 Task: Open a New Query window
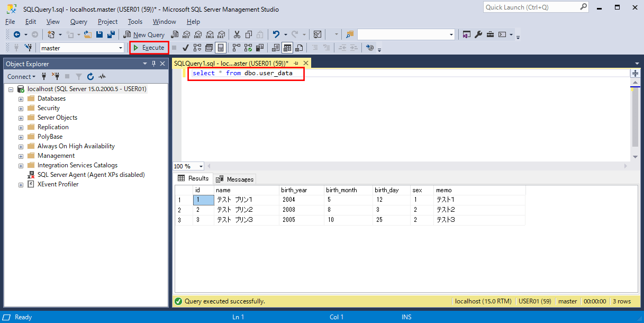coord(144,34)
